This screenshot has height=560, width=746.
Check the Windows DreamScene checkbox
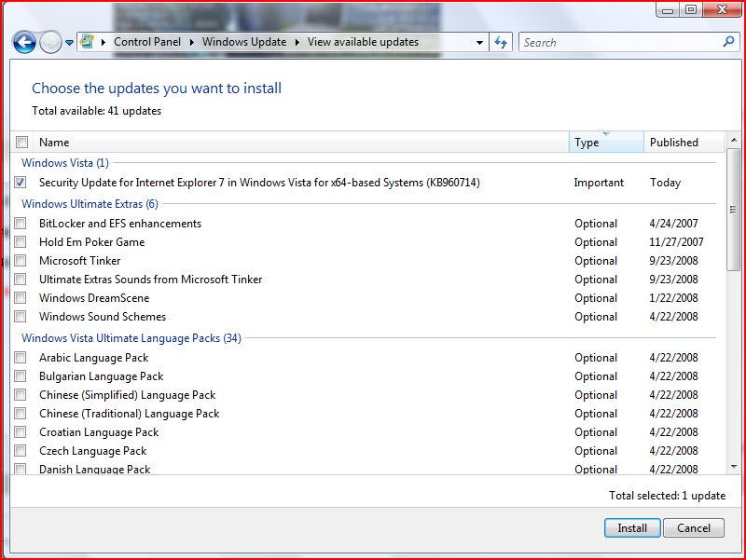click(21, 297)
